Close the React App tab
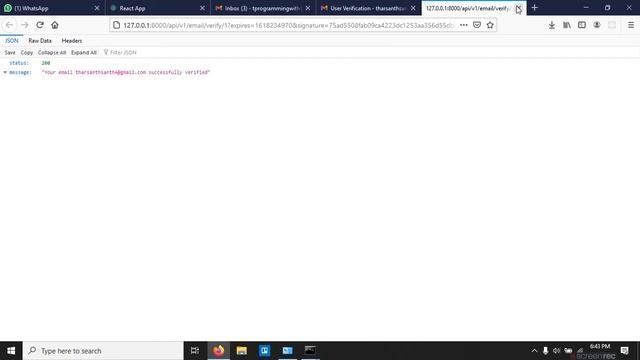640x360 pixels. (x=202, y=8)
